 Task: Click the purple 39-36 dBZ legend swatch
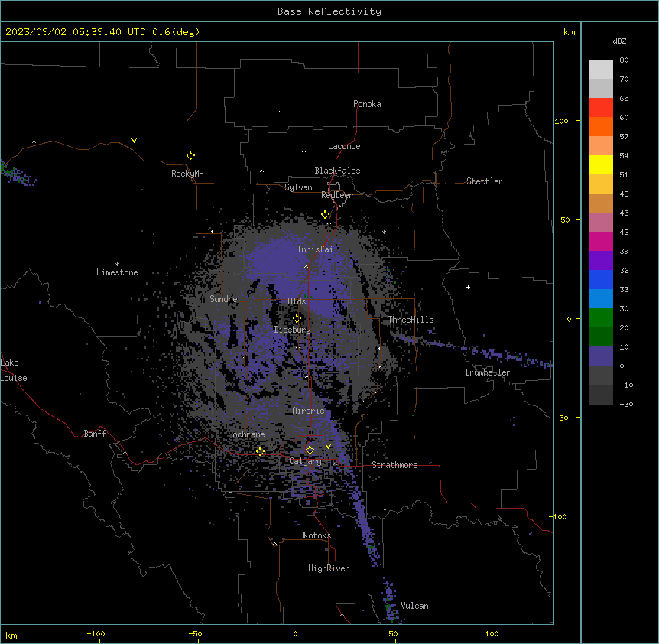coord(601,261)
